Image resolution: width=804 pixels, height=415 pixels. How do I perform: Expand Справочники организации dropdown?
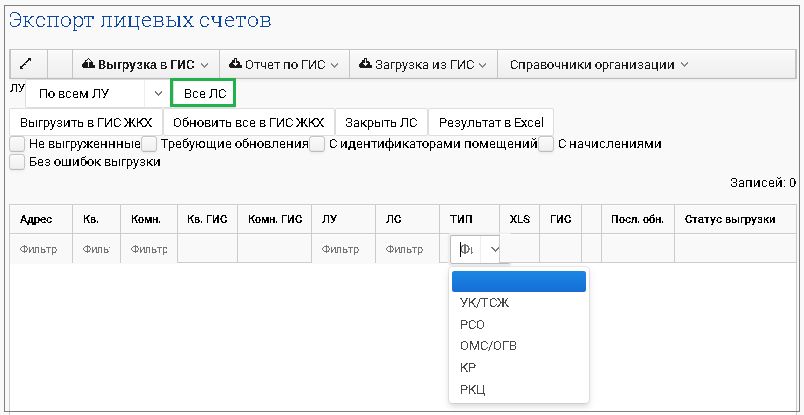[x=598, y=65]
